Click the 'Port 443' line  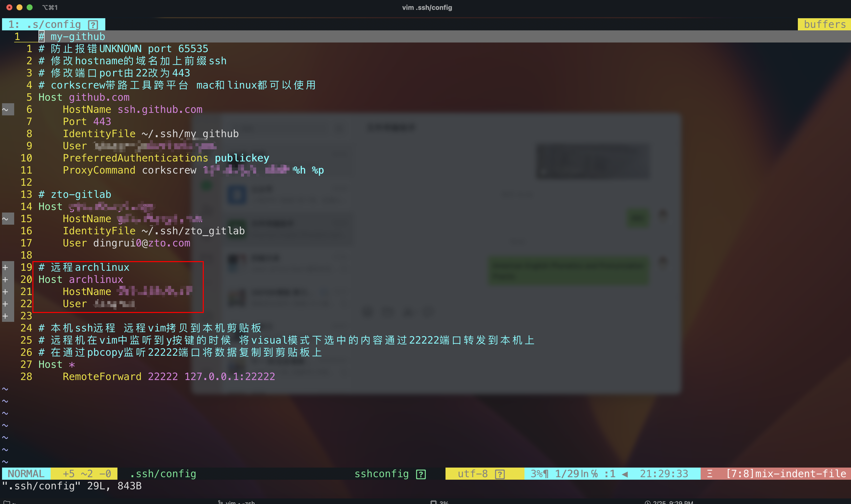coord(87,122)
